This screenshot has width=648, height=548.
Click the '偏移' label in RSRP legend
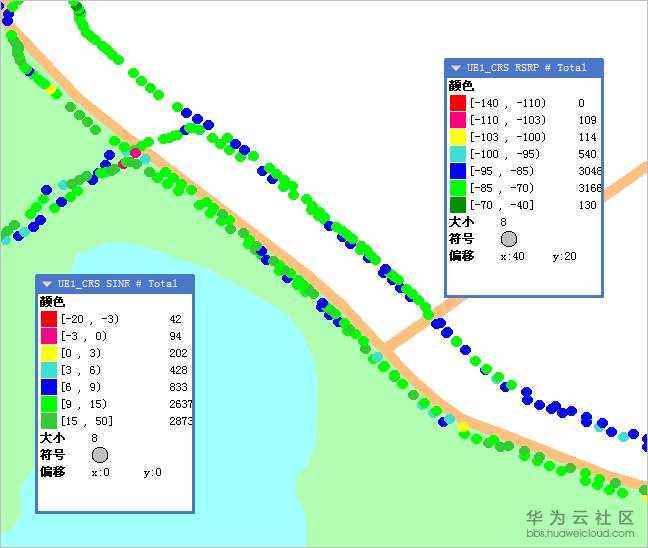click(x=461, y=256)
